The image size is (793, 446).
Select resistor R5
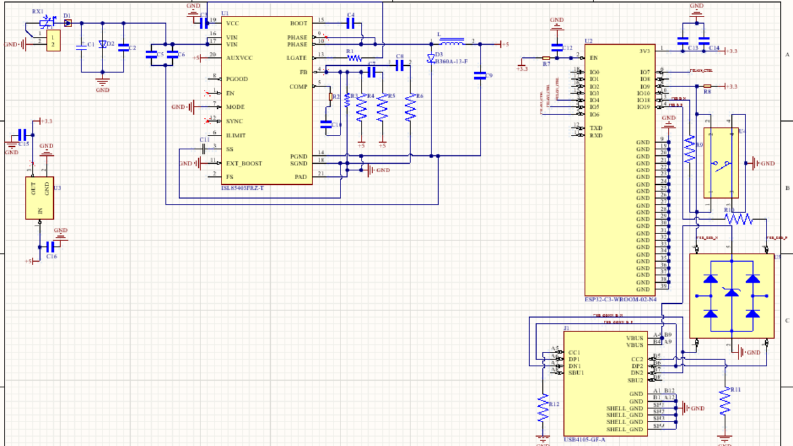(382, 108)
